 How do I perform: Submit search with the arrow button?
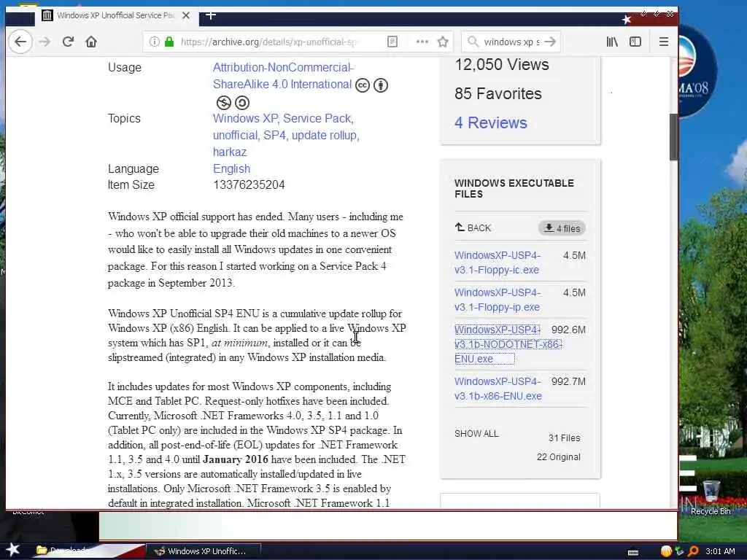point(550,42)
